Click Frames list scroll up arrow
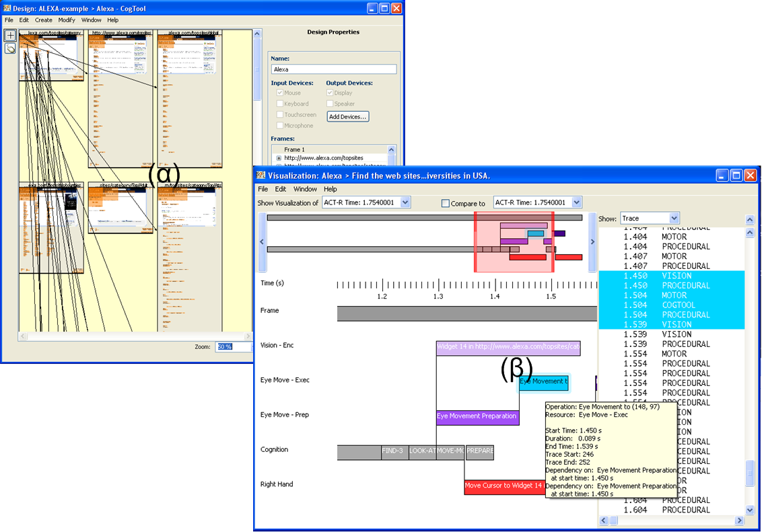This screenshot has height=532, width=762. [x=391, y=149]
